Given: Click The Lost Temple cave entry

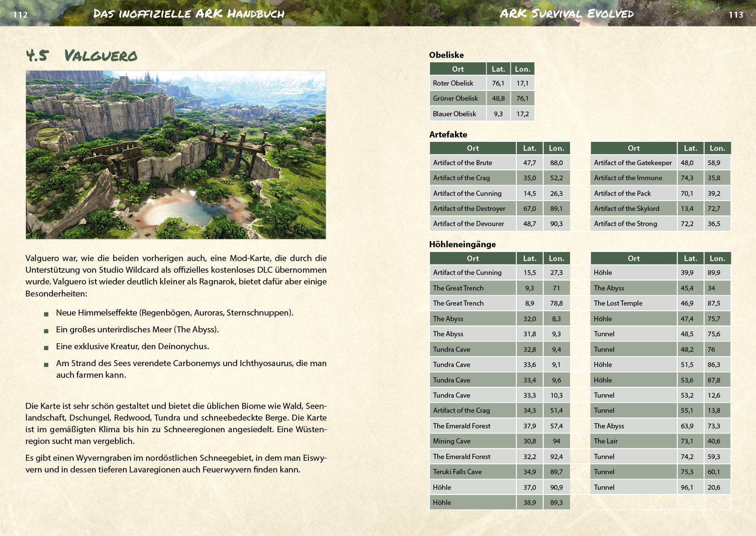Looking at the screenshot, I should pos(660,303).
